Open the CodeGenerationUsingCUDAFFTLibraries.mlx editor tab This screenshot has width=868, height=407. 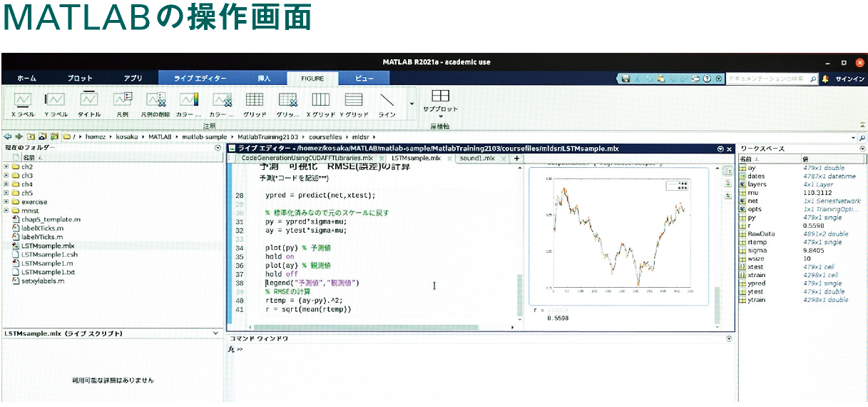(x=307, y=158)
